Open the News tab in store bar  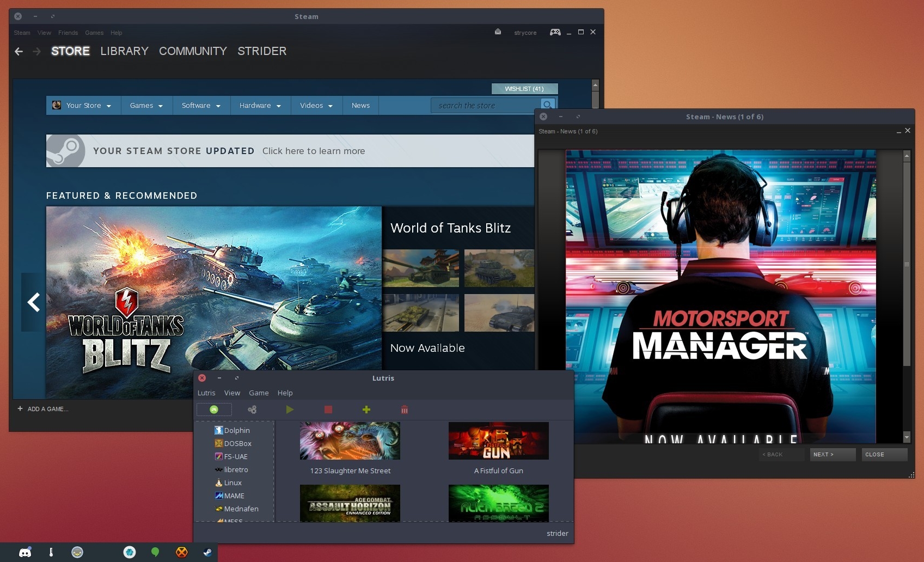pos(360,105)
